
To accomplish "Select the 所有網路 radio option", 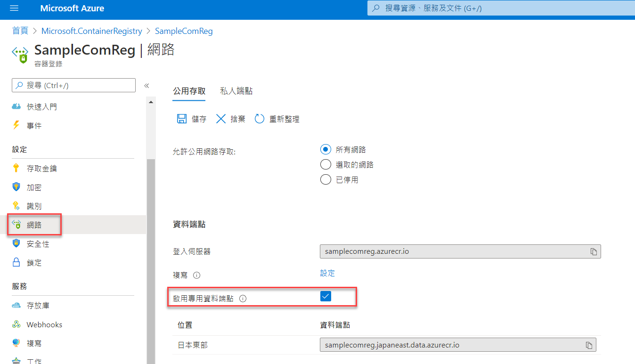I will pos(326,149).
